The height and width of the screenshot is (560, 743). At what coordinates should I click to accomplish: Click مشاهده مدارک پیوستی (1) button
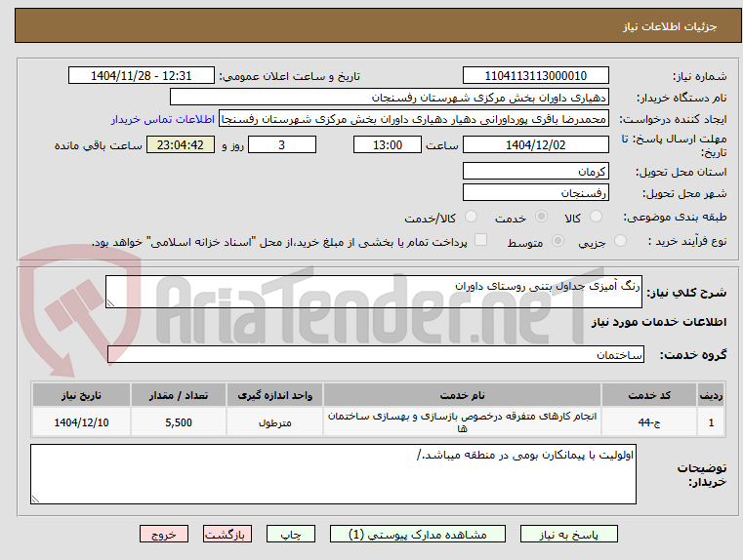click(418, 534)
